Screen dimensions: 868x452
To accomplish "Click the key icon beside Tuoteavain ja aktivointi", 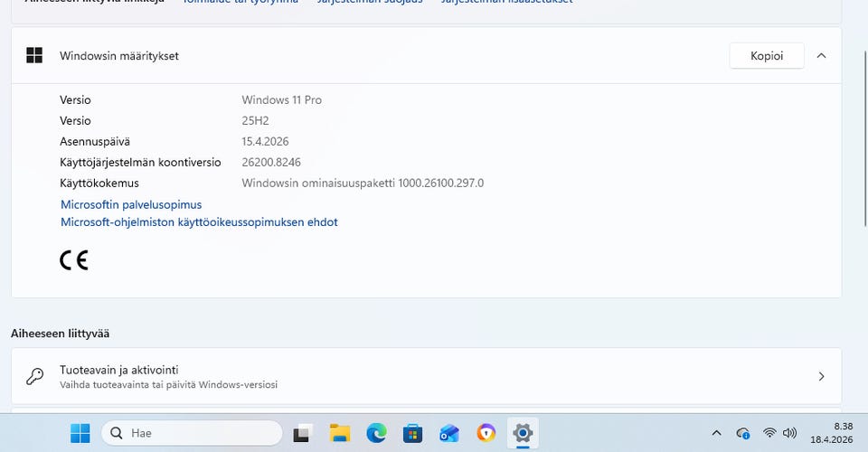I will (x=35, y=376).
